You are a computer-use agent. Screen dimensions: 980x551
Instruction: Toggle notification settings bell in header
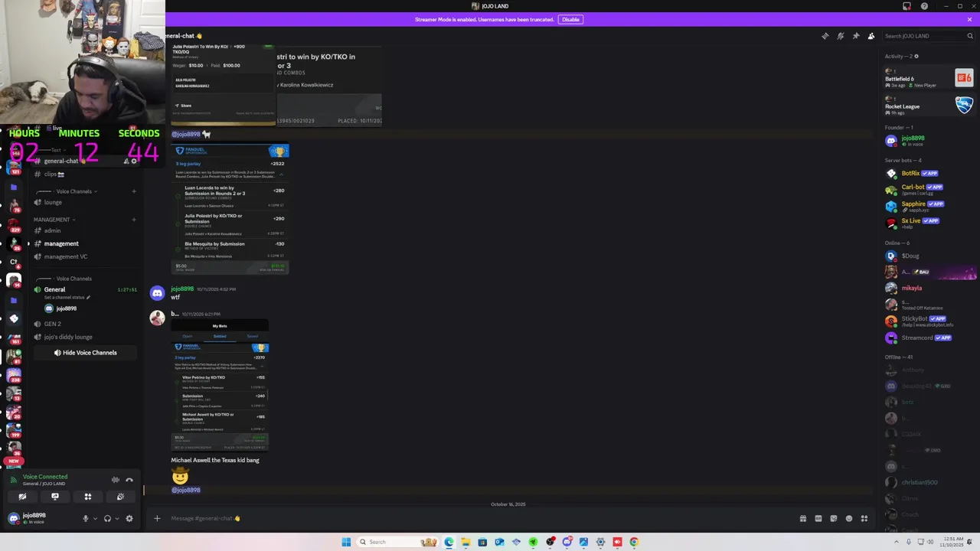[840, 36]
